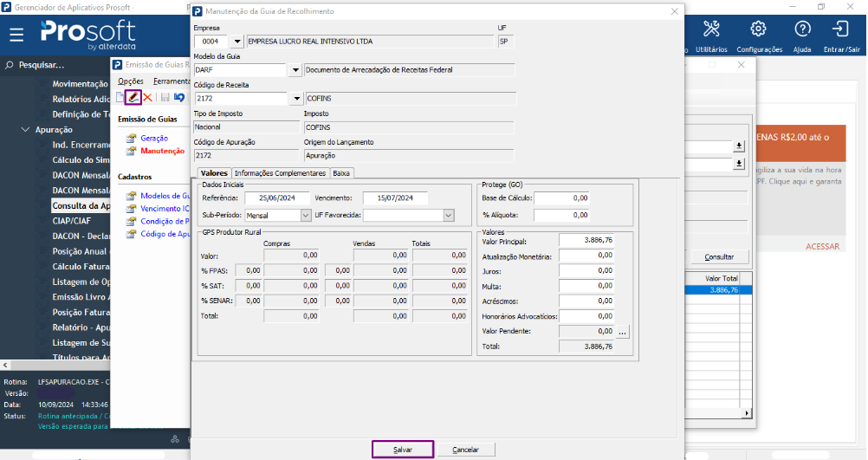Screen dimensions: 868x460
Task: Switch to Informações Complementares tab
Action: tap(280, 173)
